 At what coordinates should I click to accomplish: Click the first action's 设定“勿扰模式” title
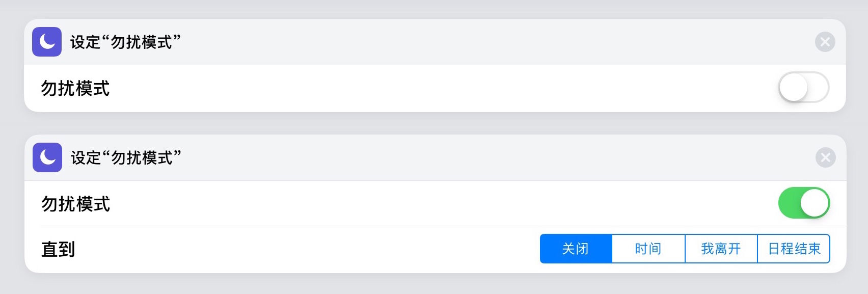[x=125, y=42]
